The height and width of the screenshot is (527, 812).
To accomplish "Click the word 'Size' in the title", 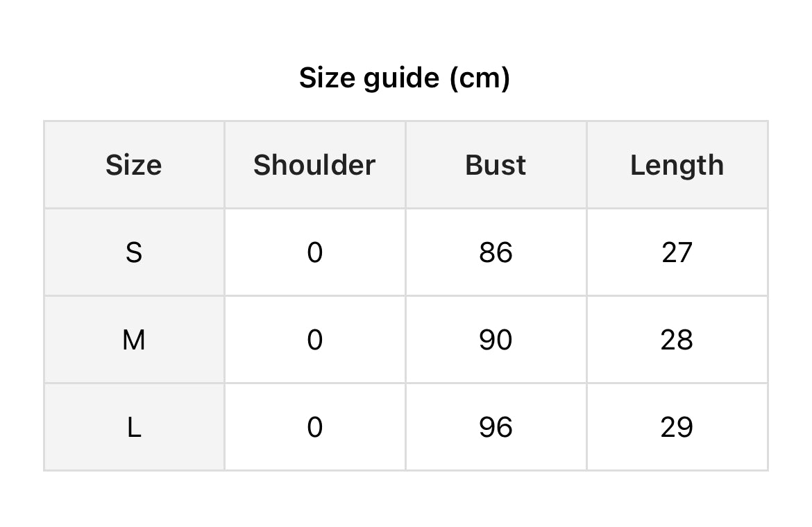I will click(x=328, y=78).
